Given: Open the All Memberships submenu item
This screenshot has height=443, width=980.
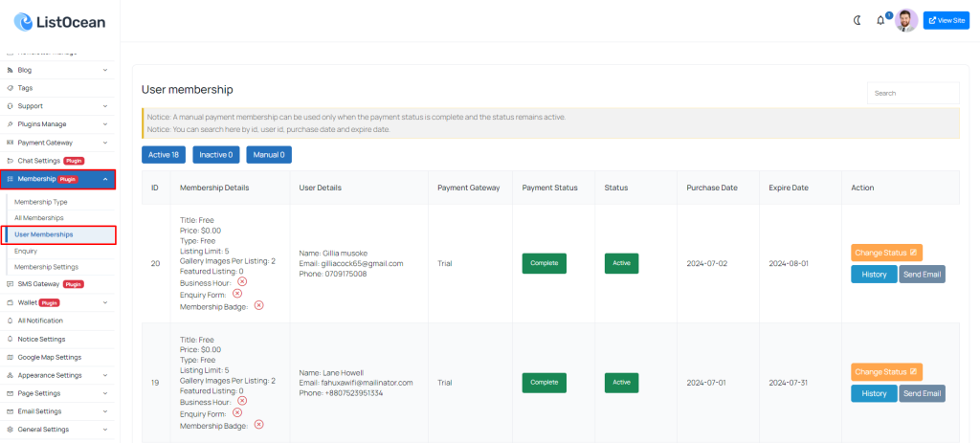Looking at the screenshot, I should tap(38, 218).
